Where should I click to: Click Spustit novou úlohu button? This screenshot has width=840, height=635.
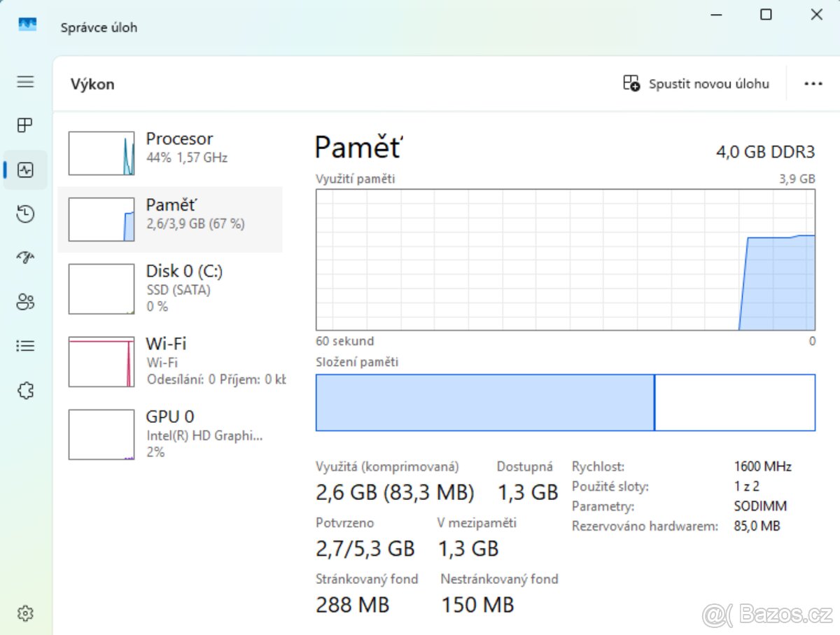696,84
